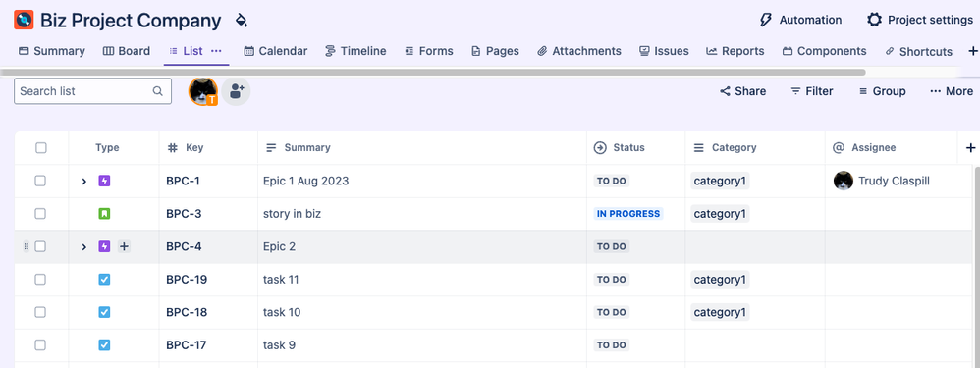Switch to the Summary tab
980x368 pixels.
[x=52, y=51]
